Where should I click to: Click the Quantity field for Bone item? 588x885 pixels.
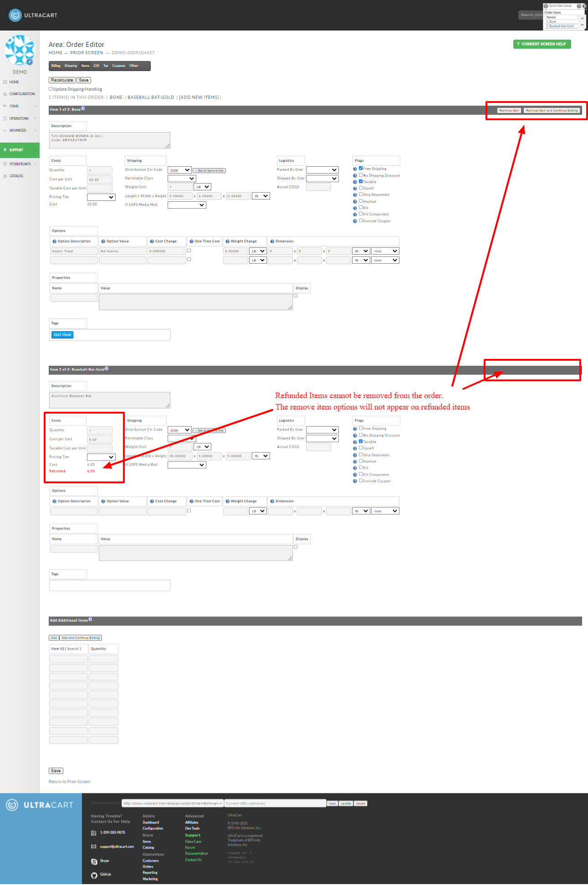coord(100,170)
